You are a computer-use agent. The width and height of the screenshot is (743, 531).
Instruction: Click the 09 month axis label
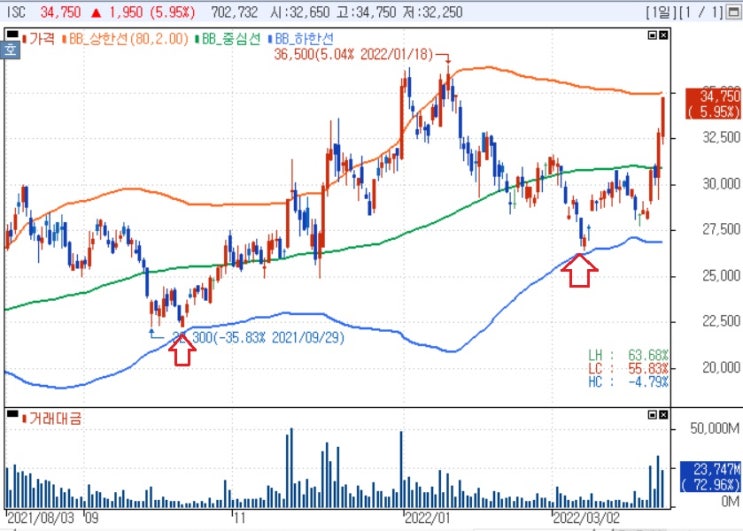[x=91, y=518]
